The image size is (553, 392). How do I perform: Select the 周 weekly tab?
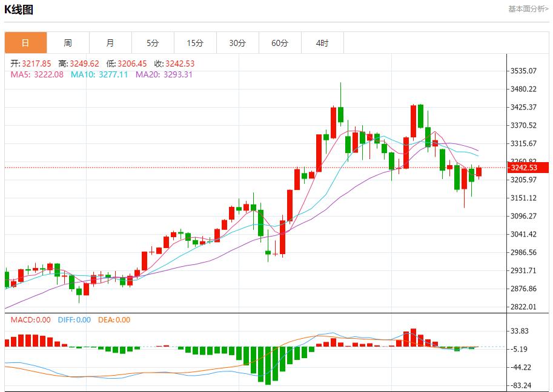coord(68,43)
